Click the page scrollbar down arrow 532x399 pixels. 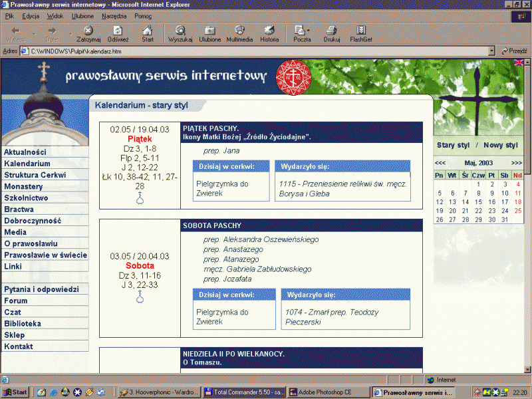point(527,369)
